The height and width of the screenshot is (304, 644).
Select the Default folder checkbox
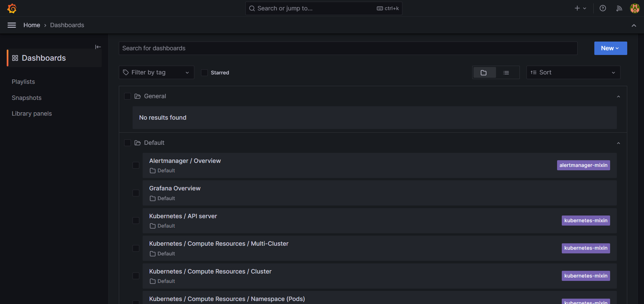[128, 143]
